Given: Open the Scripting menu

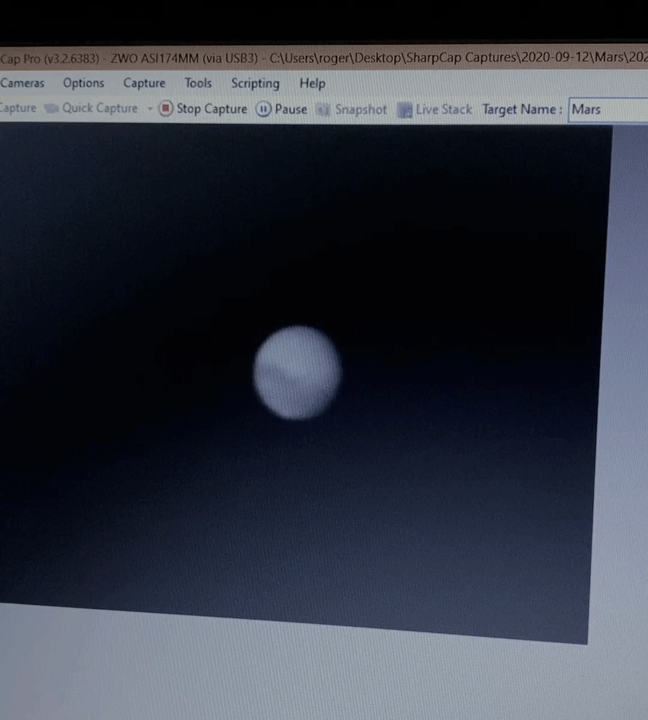Looking at the screenshot, I should (255, 84).
